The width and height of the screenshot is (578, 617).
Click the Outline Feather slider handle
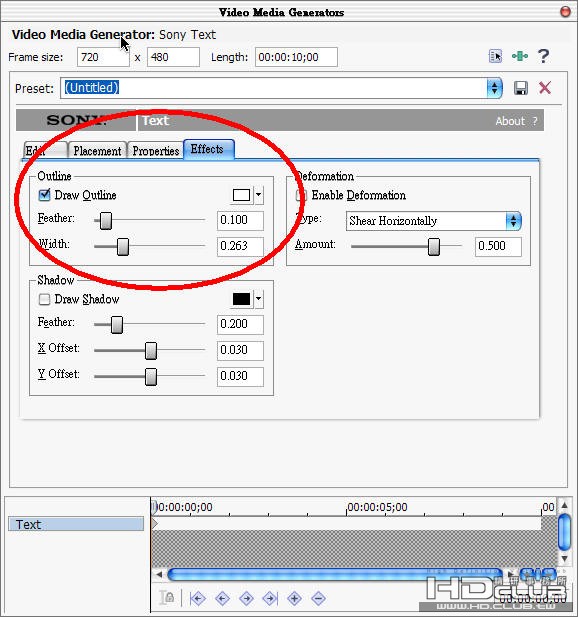105,220
